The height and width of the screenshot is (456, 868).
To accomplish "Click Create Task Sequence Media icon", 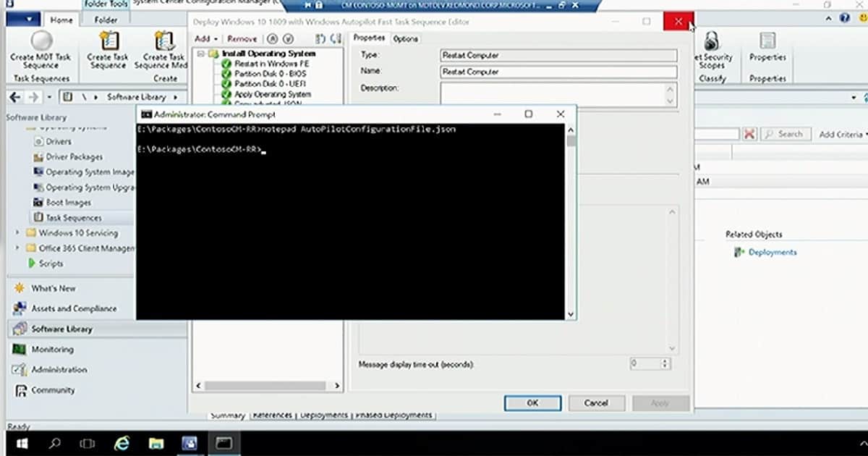I will point(165,41).
